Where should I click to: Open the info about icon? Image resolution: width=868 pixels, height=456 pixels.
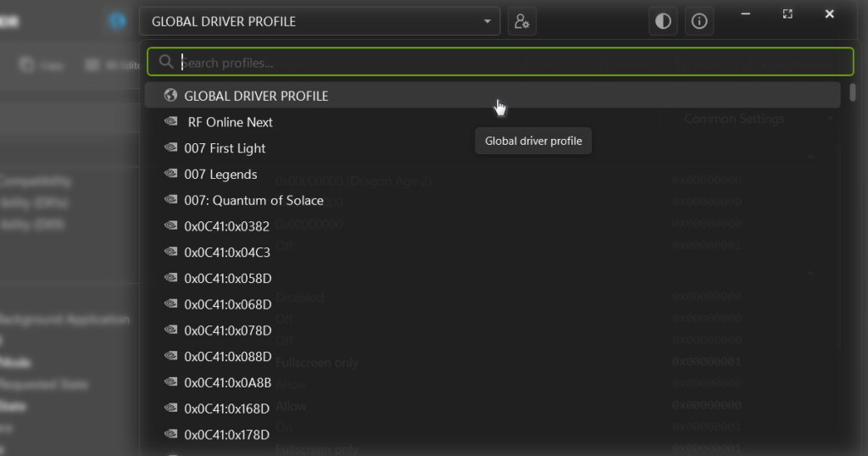[699, 21]
